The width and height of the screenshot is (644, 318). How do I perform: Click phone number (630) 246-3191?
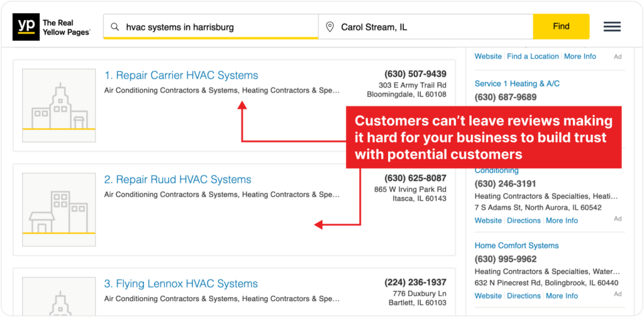click(505, 184)
